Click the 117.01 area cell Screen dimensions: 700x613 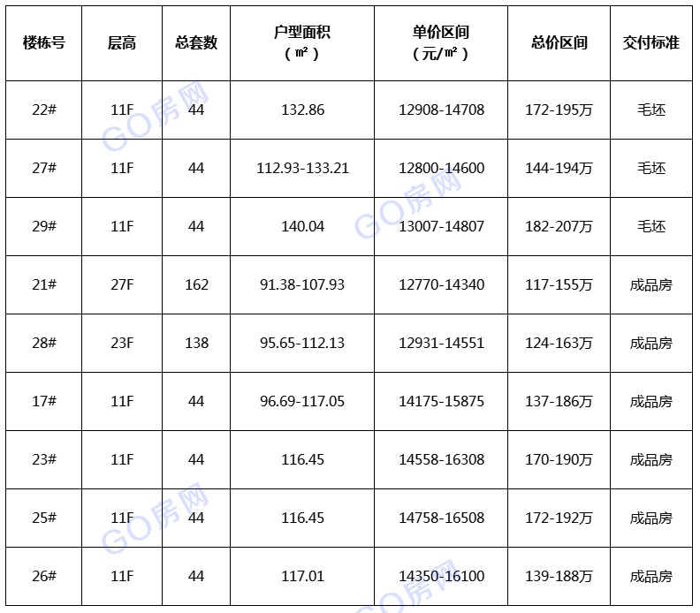302,577
